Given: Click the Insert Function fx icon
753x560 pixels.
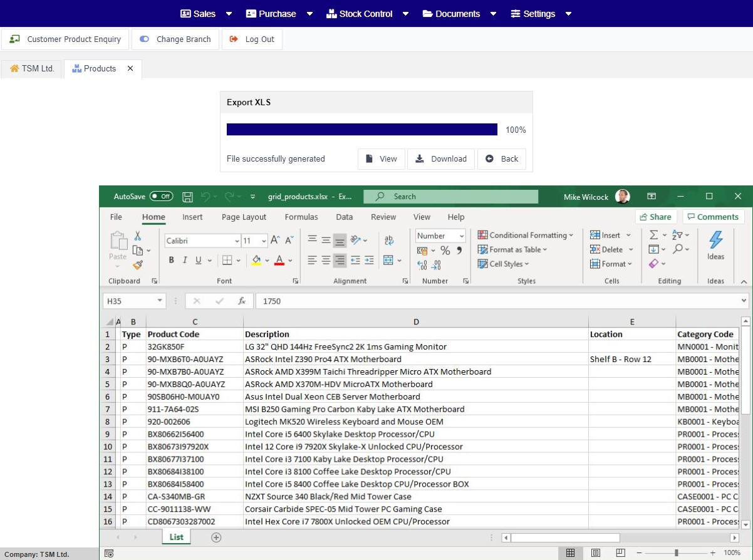Looking at the screenshot, I should (x=242, y=301).
